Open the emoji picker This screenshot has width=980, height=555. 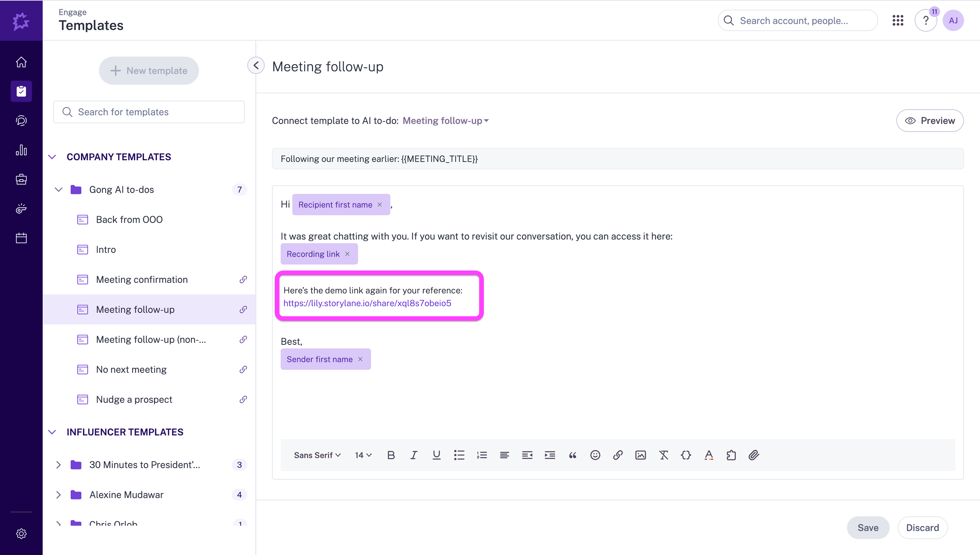(595, 455)
